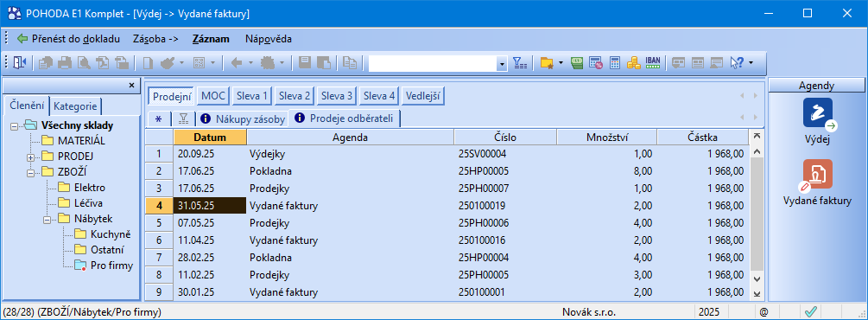This screenshot has height=320, width=868.
Task: Click the print icon in the toolbar
Action: tap(66, 63)
